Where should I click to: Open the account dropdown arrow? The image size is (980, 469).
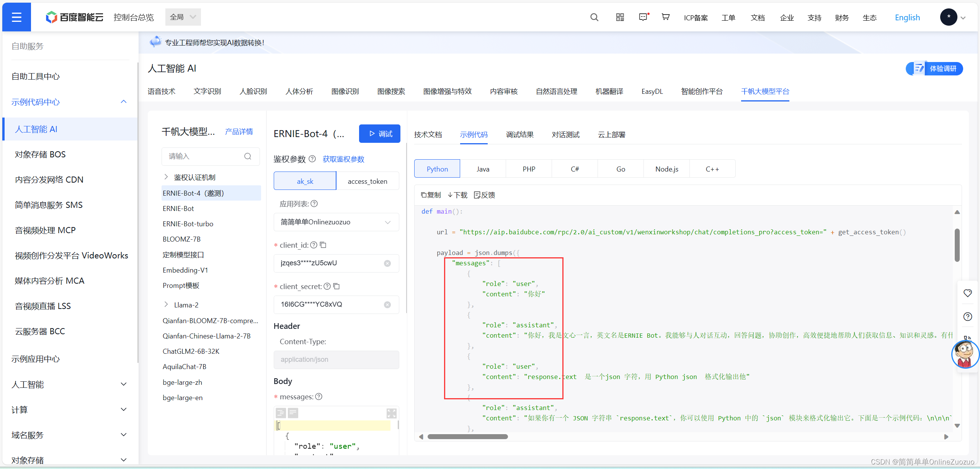(964, 18)
